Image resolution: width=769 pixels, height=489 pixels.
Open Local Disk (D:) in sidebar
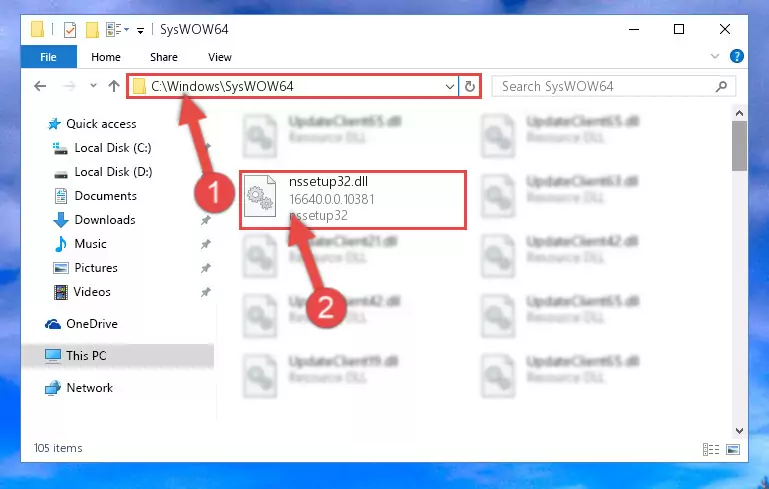(x=113, y=172)
